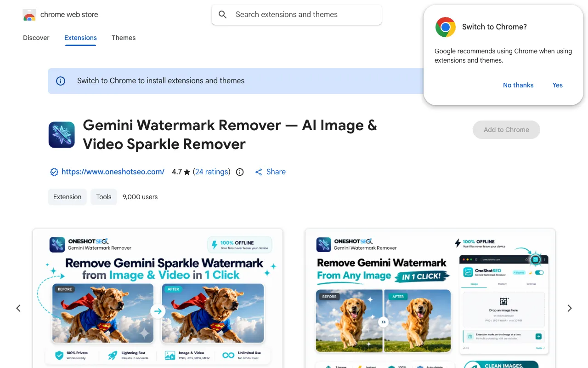Focus the Search extensions and themes field

[x=297, y=15]
